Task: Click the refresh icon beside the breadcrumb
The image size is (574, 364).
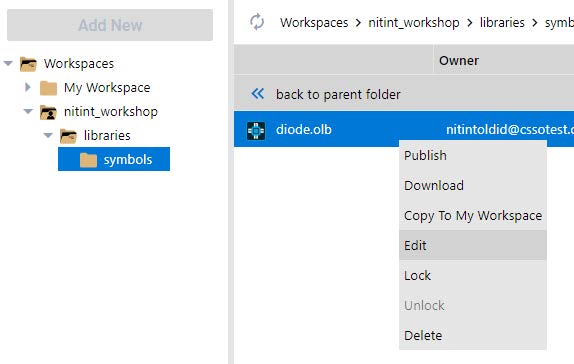Action: point(257,22)
